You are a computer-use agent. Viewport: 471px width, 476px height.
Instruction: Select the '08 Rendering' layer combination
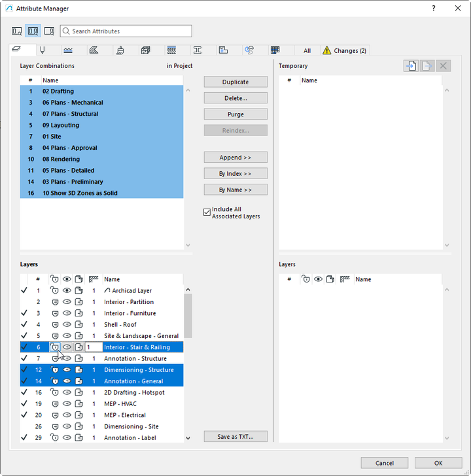[x=102, y=159]
